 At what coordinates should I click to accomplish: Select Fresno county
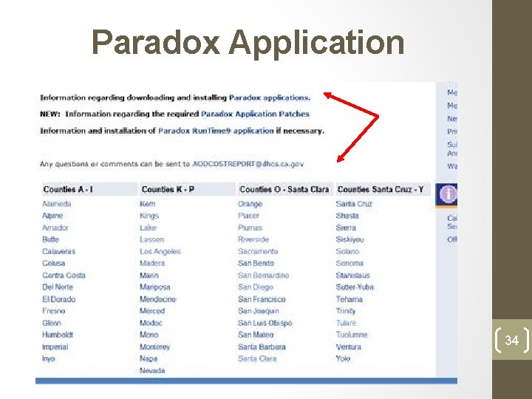[54, 311]
